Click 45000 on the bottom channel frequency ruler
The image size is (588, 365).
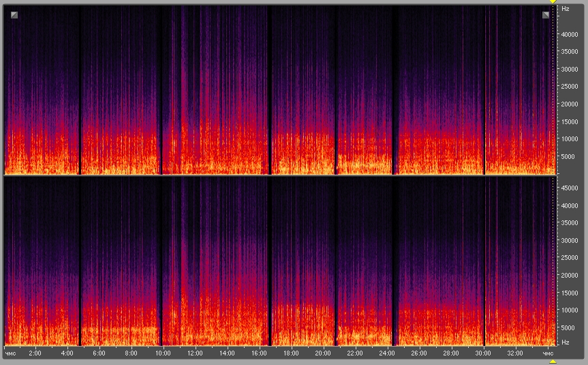coord(570,188)
